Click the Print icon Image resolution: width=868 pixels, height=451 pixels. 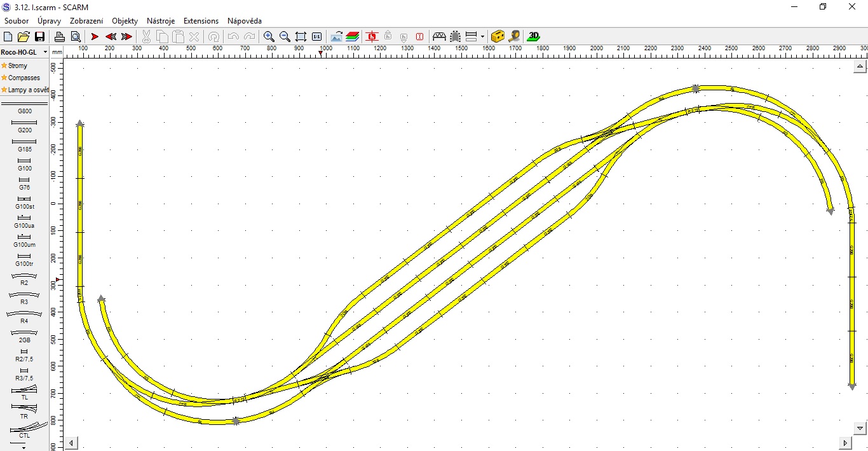click(59, 37)
